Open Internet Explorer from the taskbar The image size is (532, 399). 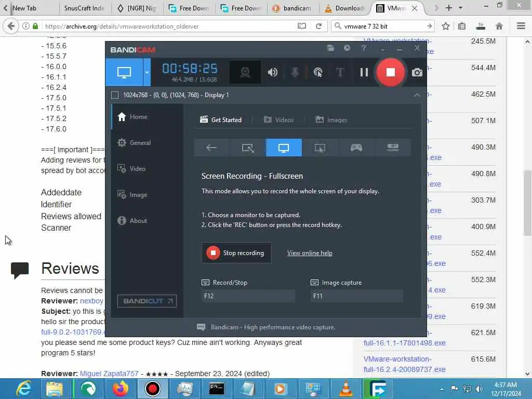[x=24, y=389]
